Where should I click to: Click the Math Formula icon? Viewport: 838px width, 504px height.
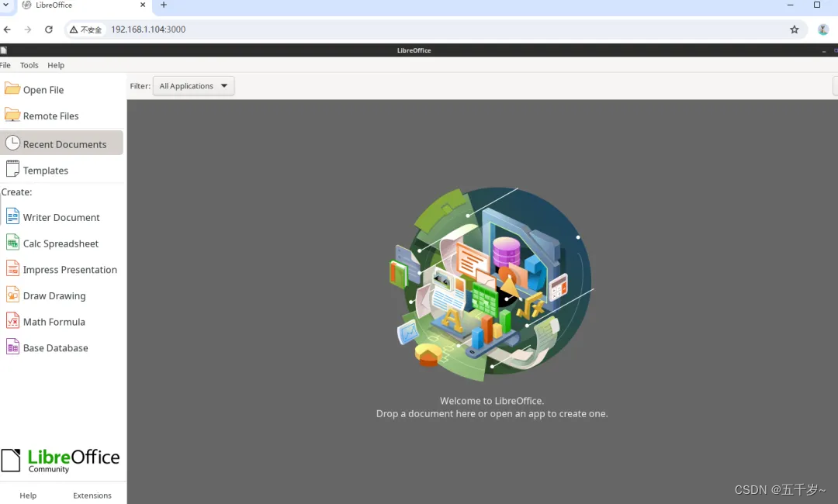pyautogui.click(x=13, y=320)
